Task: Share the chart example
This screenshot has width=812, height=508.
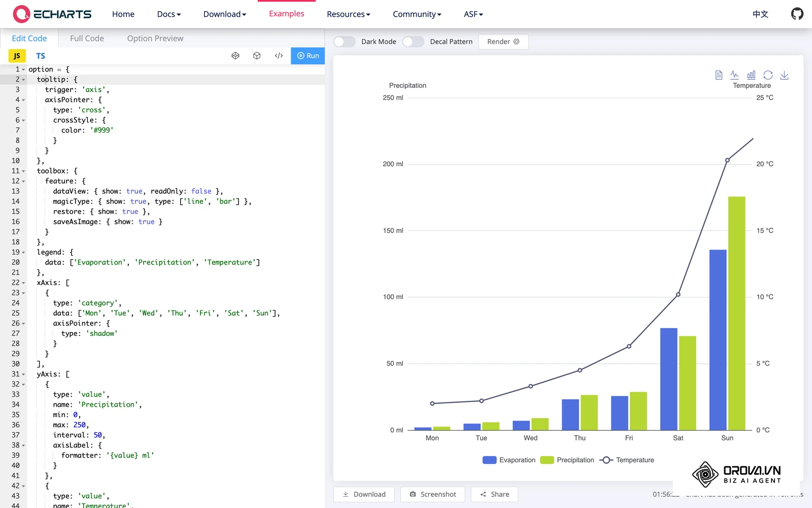Action: 495,494
